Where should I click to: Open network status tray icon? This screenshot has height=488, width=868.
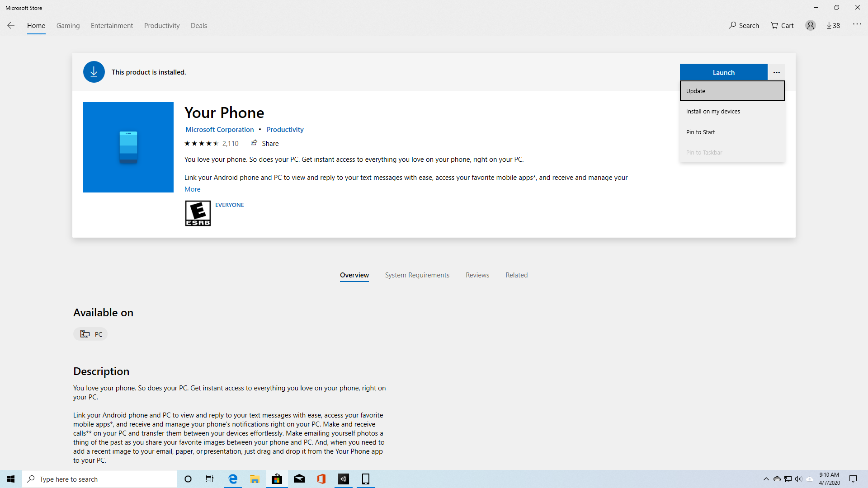click(788, 479)
